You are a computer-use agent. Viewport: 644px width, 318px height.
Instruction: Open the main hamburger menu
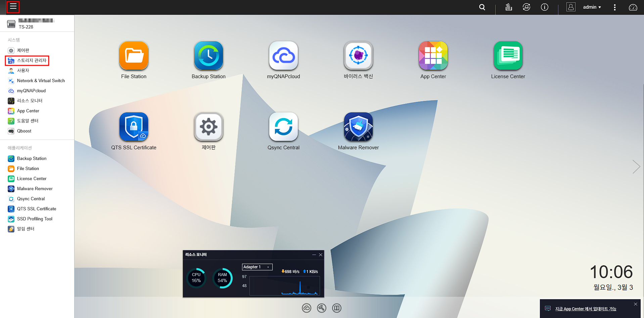click(13, 7)
